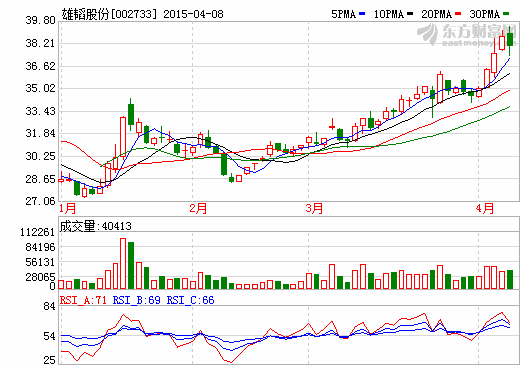Click the stock title 雄韬股份[002733]
Screen dimensions: 520x365
(109, 14)
